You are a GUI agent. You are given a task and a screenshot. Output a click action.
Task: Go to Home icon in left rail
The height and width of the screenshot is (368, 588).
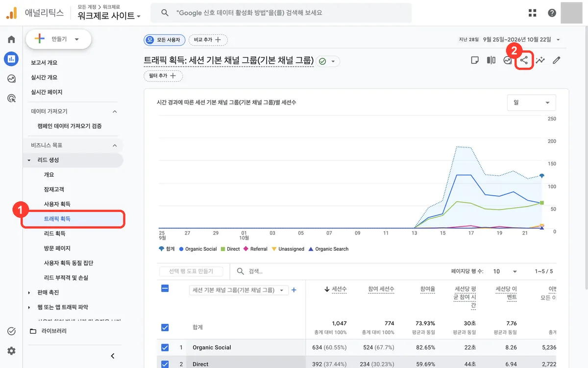(x=11, y=40)
